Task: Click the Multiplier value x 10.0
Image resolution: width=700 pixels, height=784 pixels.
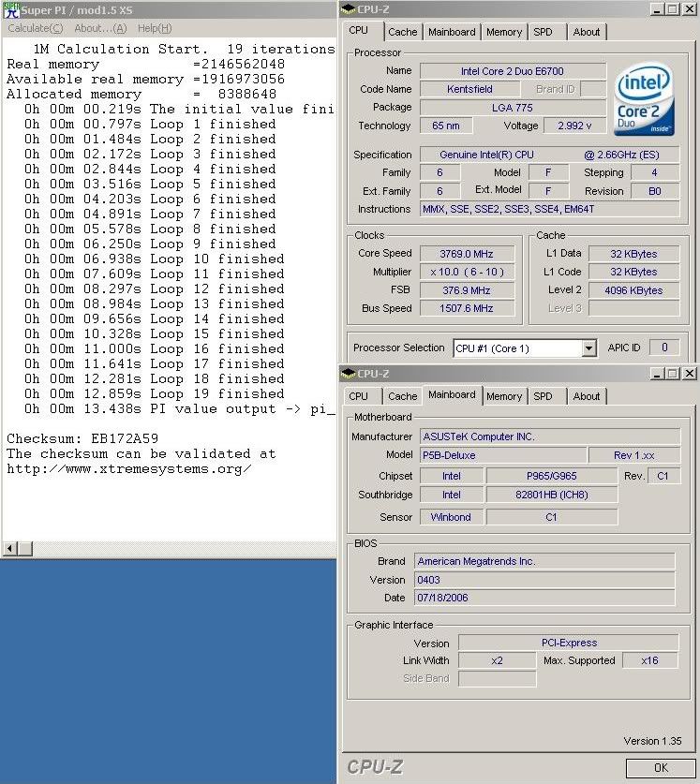Action: [467, 272]
